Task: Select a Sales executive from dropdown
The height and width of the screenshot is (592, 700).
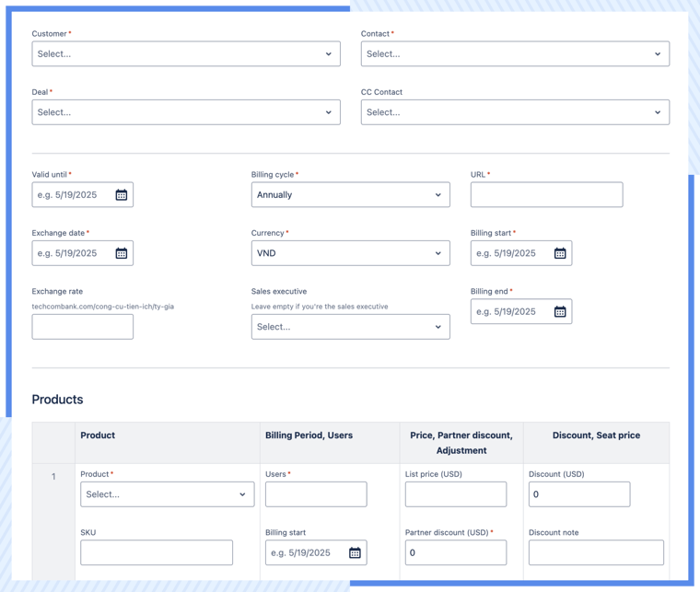Action: pyautogui.click(x=350, y=327)
